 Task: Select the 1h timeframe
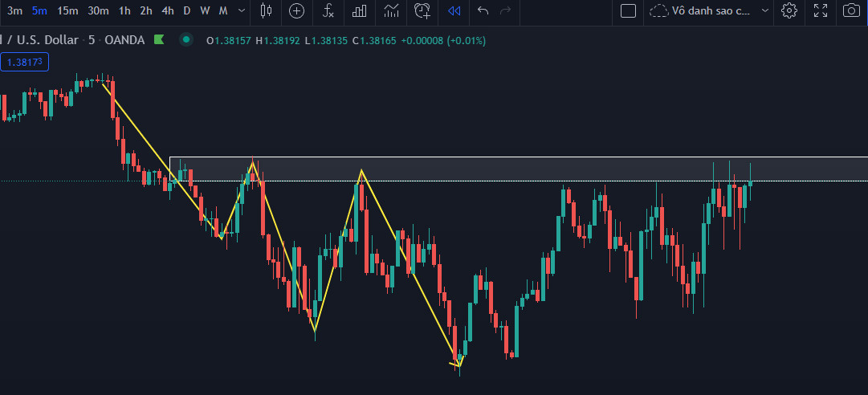pos(124,10)
